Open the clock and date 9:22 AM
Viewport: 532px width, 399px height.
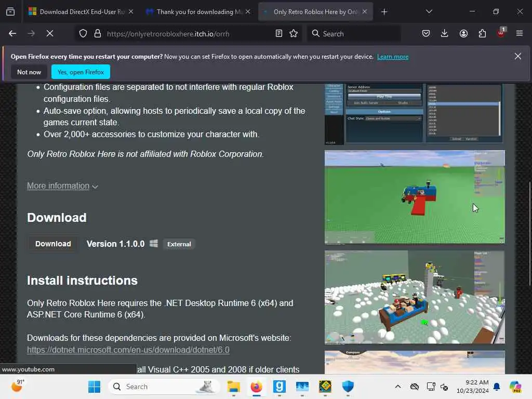click(472, 387)
